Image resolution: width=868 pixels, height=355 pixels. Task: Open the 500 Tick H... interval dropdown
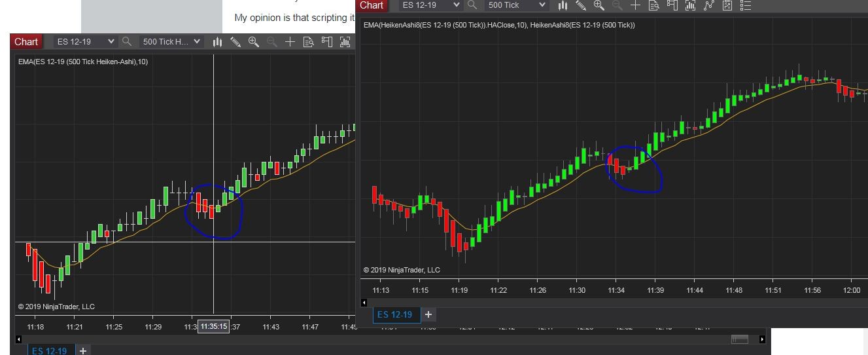(x=171, y=42)
